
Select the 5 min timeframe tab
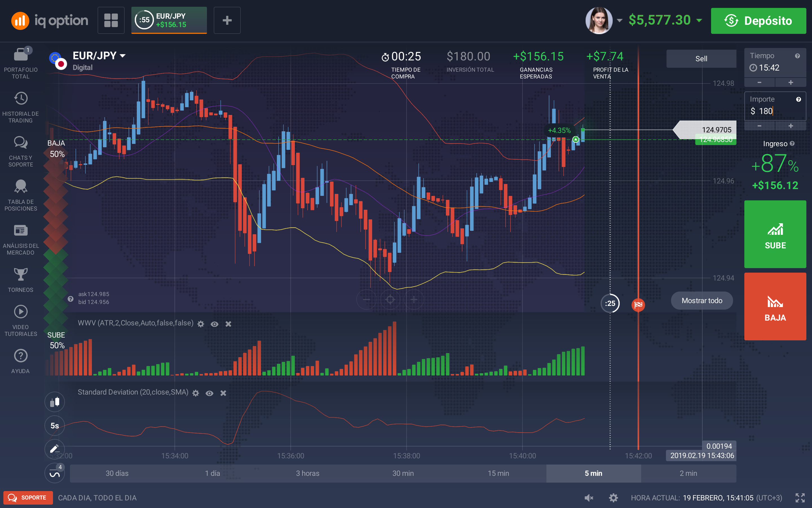(x=593, y=473)
